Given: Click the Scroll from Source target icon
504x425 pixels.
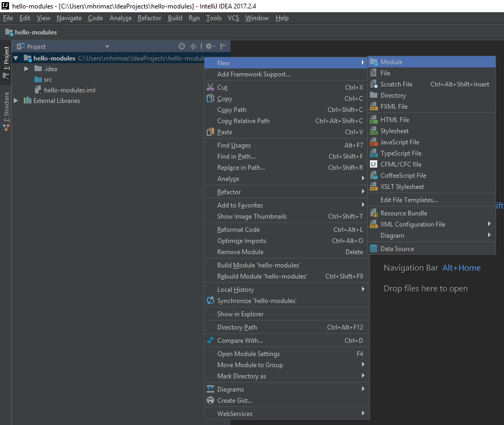Looking at the screenshot, I should point(182,47).
